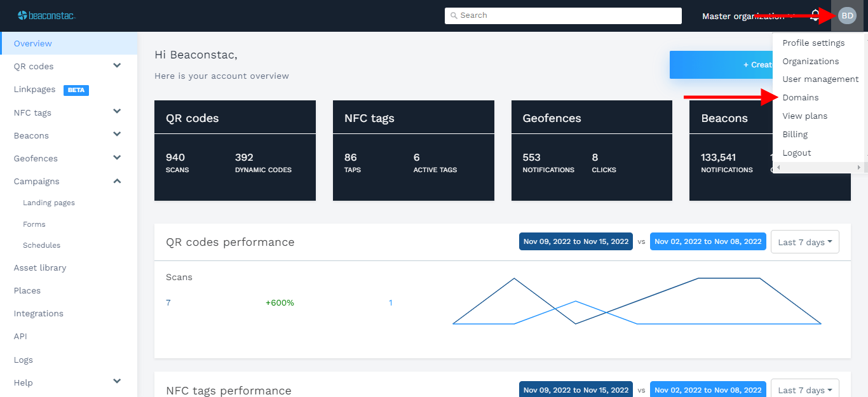Screen dimensions: 868x397
Task: Expand the Beacons sidebar chevron
Action: click(117, 135)
